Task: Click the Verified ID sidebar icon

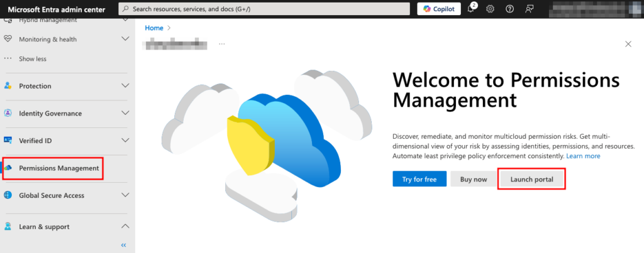Action: [8, 140]
